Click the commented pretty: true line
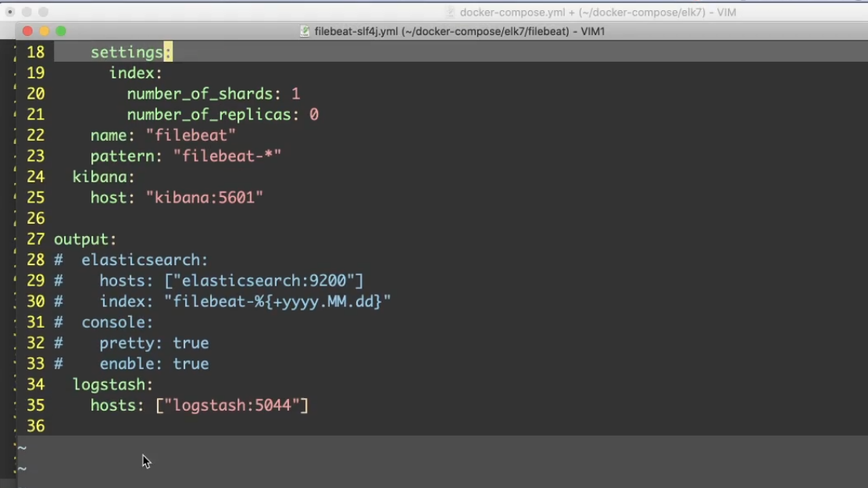Screen dimensions: 868x488 pyautogui.click(x=153, y=343)
